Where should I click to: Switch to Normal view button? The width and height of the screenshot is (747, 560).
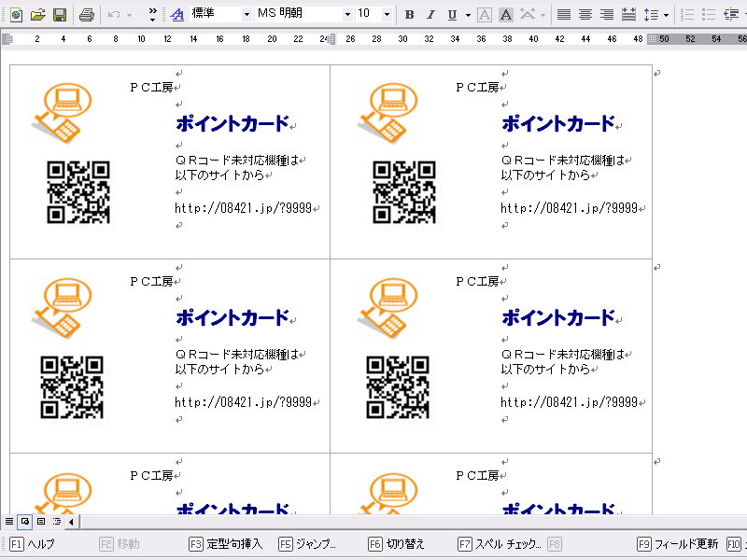[x=9, y=522]
